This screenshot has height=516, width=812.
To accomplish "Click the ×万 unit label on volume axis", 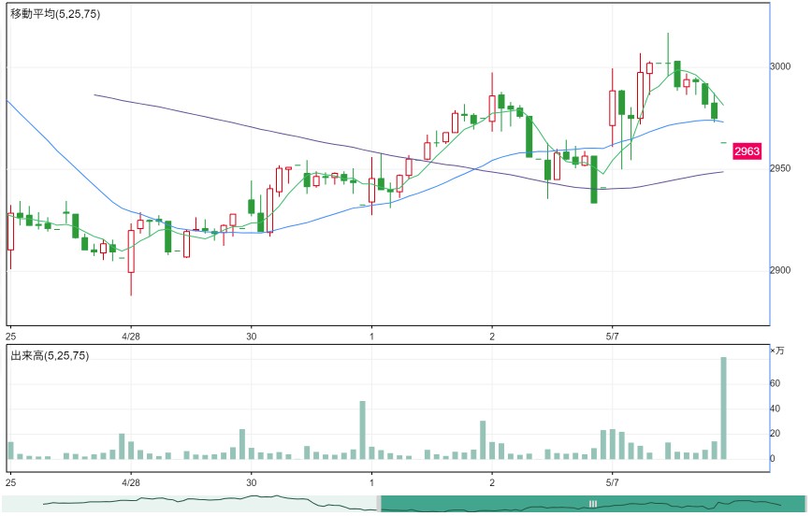I will (777, 351).
